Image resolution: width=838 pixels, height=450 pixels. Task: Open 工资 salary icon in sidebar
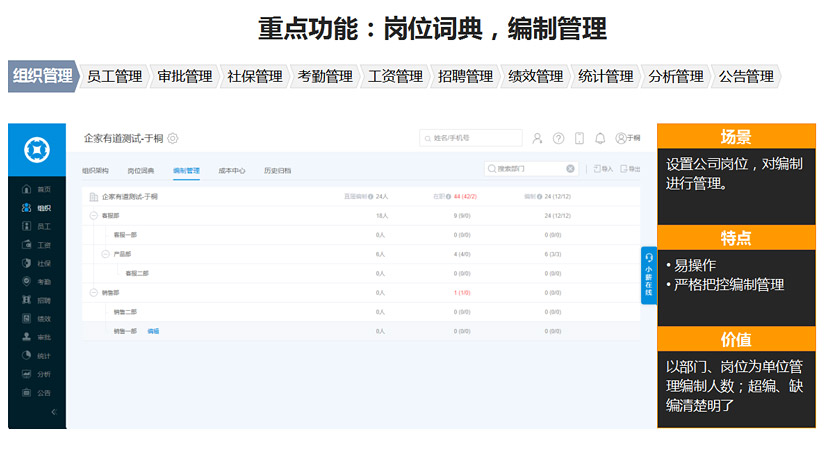[x=26, y=245]
